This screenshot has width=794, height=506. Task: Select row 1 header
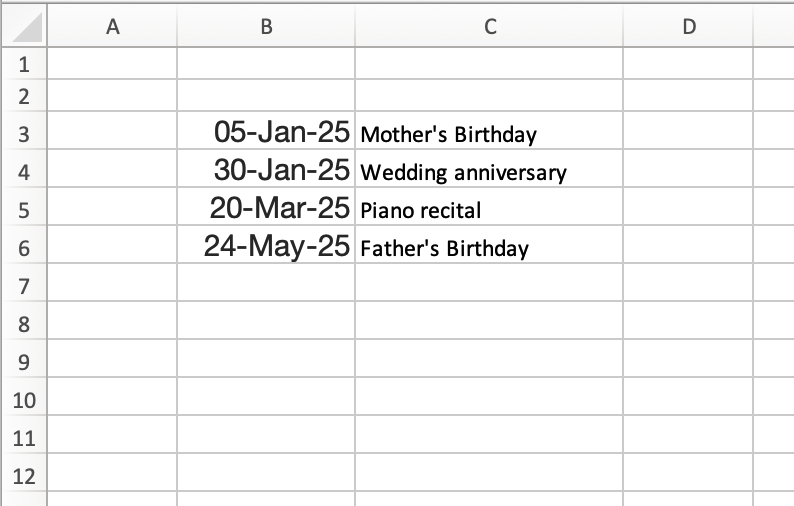[x=24, y=64]
